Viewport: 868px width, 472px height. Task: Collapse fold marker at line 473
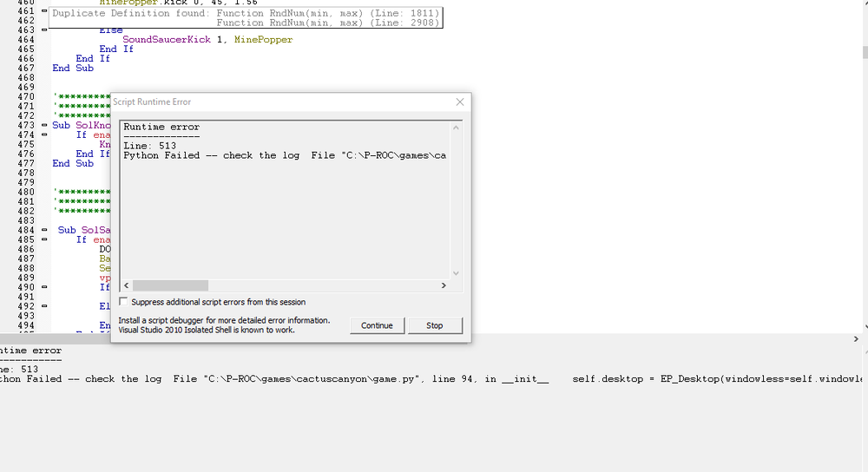[x=44, y=125]
